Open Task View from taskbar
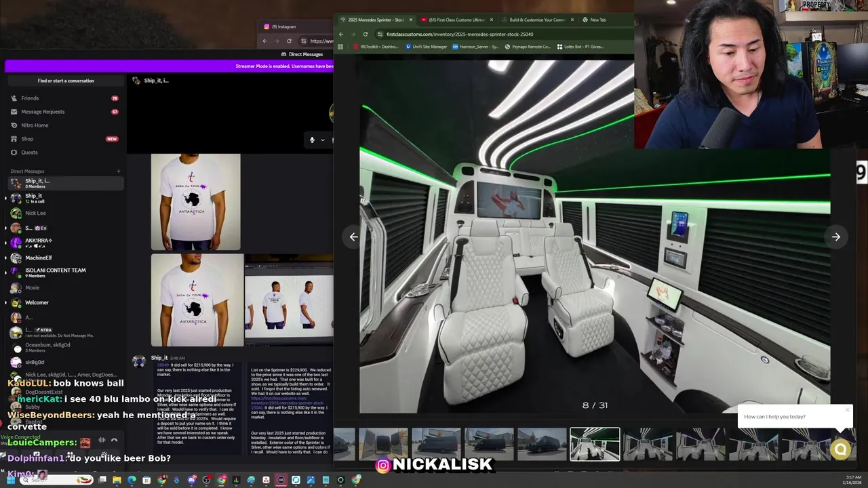 [x=102, y=480]
